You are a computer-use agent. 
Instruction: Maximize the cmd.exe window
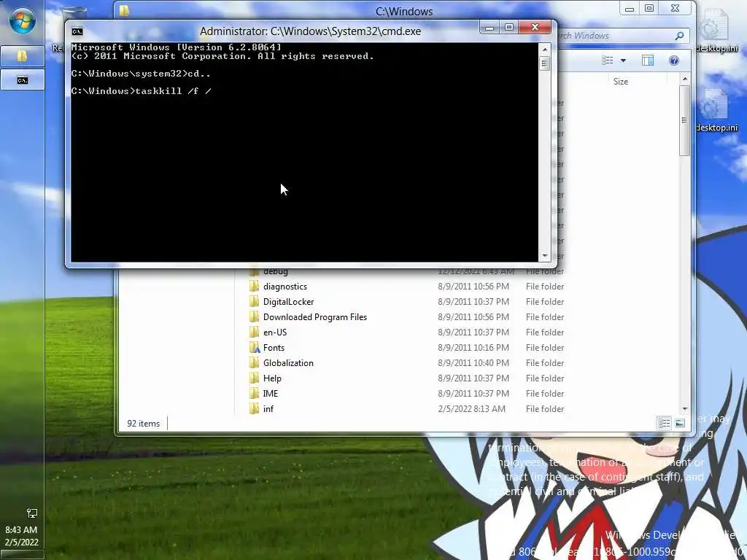[508, 28]
